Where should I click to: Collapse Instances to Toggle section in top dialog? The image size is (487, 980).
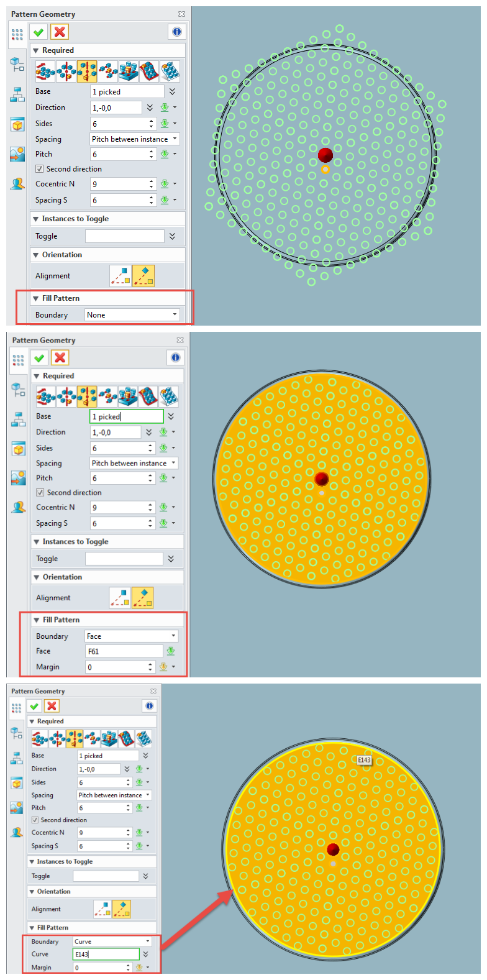[x=36, y=219]
